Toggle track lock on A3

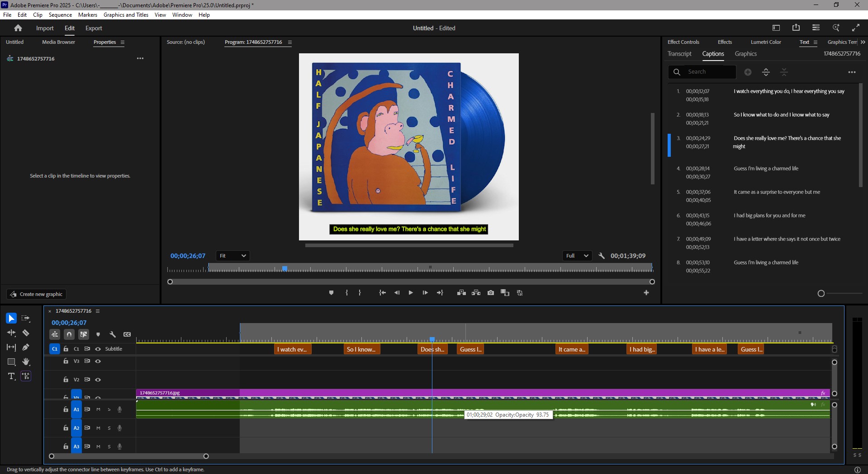(66, 446)
